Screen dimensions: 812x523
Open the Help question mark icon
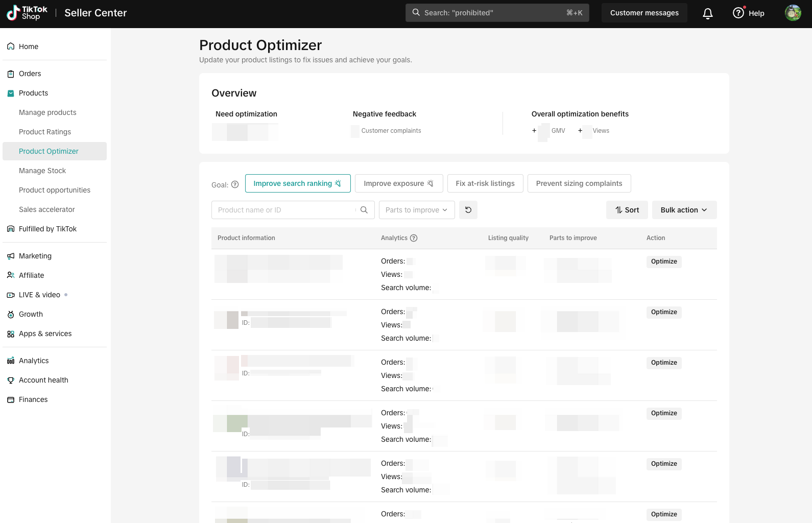point(738,13)
